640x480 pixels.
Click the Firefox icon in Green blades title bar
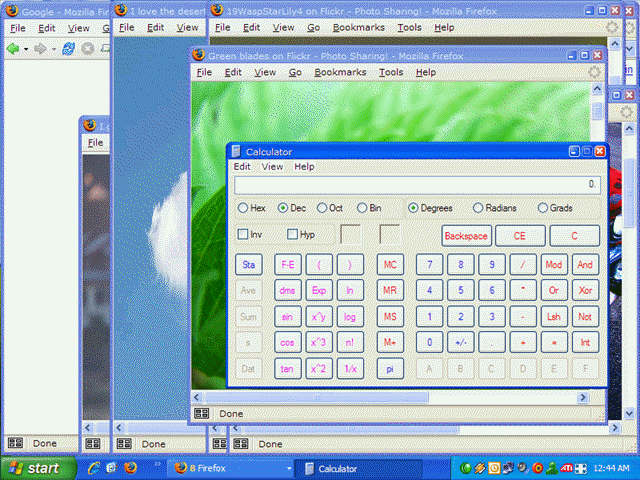pos(199,55)
